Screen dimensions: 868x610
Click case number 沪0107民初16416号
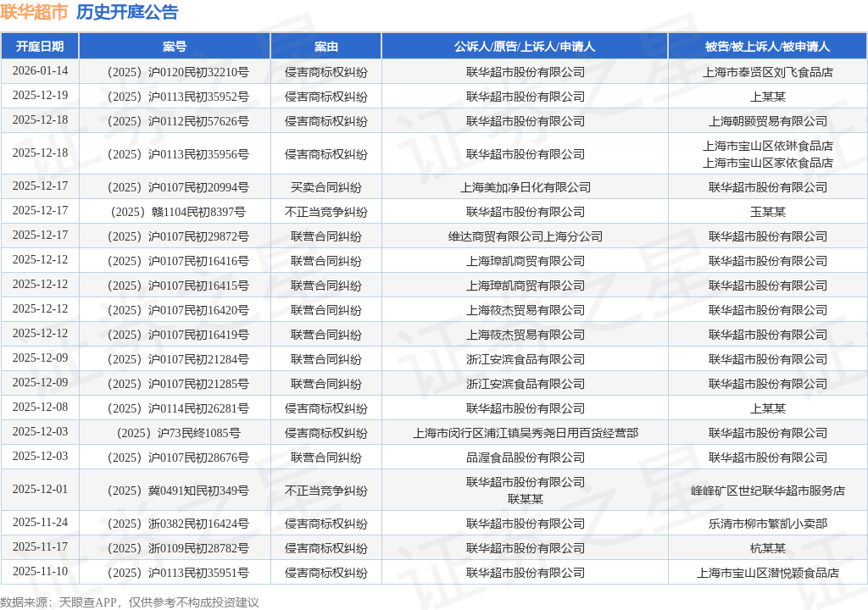pos(178,261)
